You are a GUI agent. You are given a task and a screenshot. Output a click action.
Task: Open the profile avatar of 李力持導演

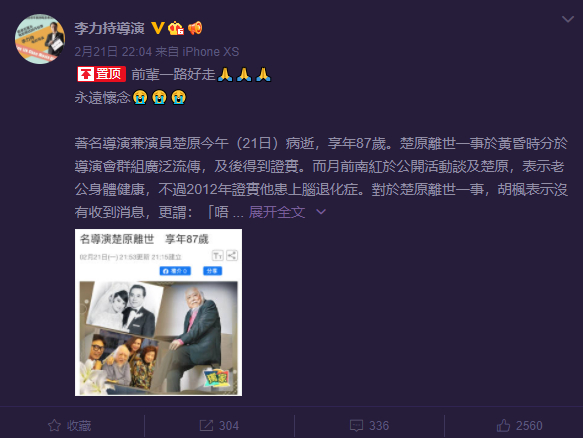click(39, 39)
